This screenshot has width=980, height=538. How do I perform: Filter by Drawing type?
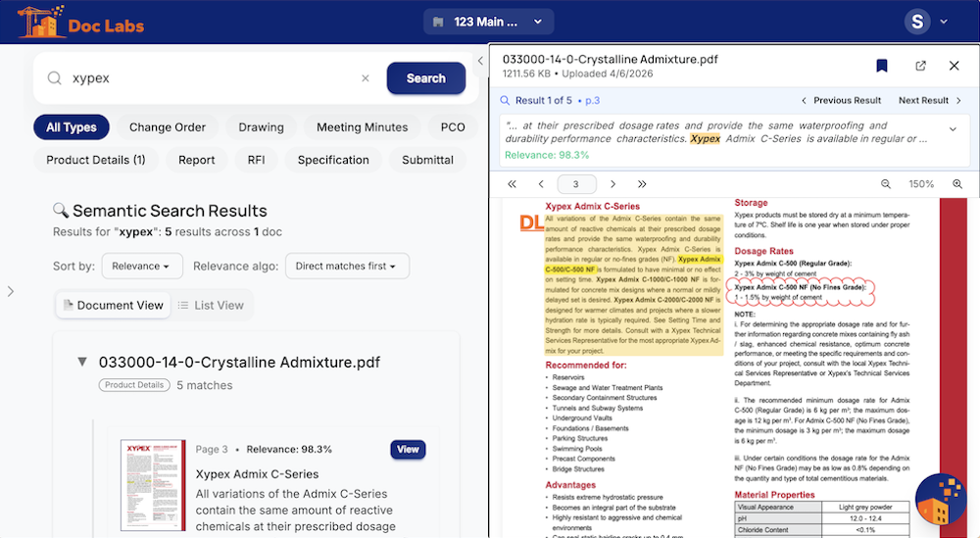[262, 127]
